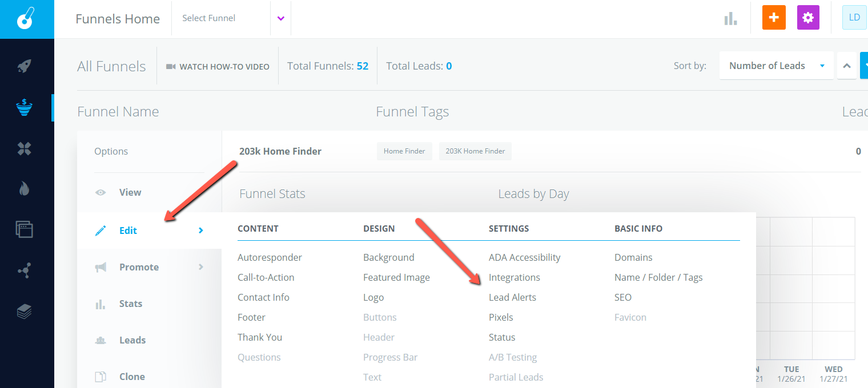Click the bar chart stats icon in header

[730, 18]
